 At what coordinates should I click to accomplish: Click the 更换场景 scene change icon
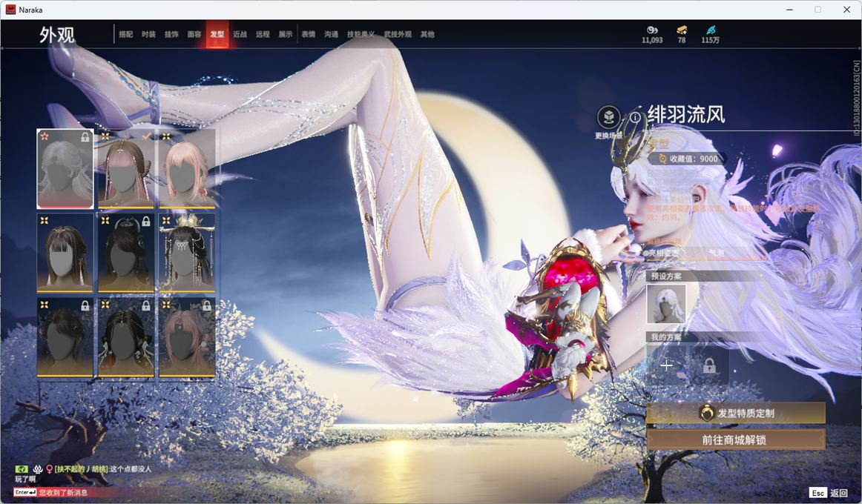pos(608,118)
